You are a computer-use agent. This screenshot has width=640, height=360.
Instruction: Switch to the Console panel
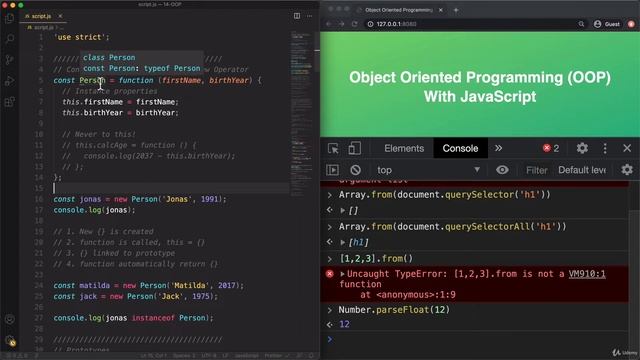click(x=460, y=148)
